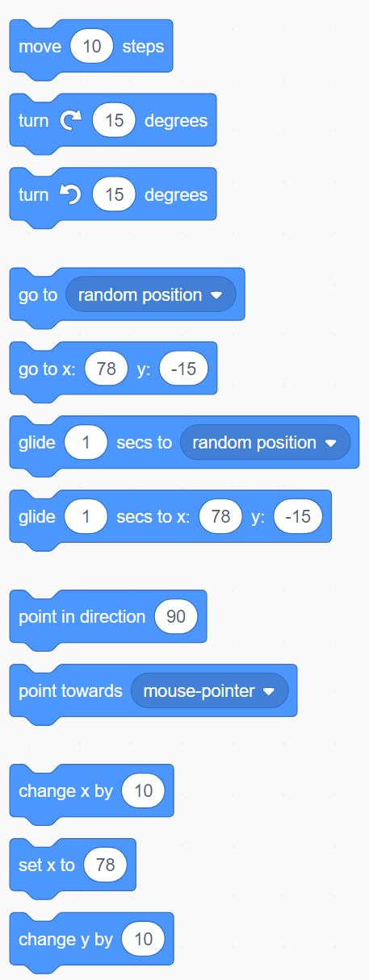369x980 pixels.
Task: Click the clockwise turn arrow icon
Action: (x=70, y=121)
